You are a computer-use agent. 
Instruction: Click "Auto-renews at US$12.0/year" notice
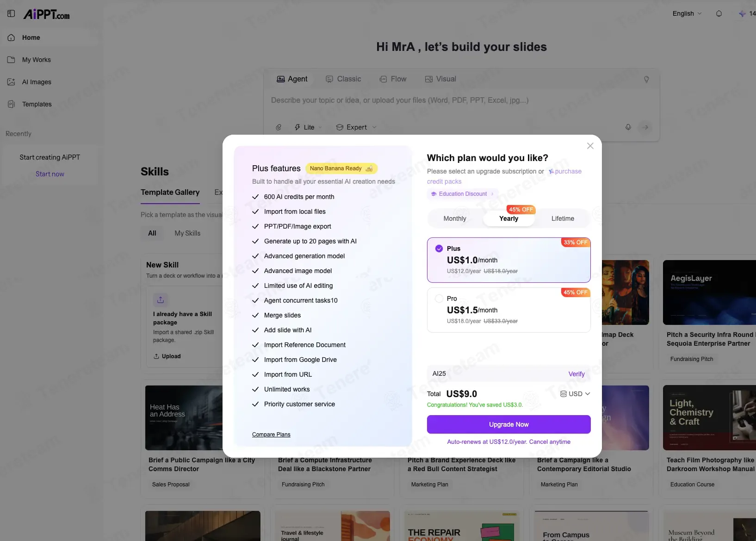(508, 442)
